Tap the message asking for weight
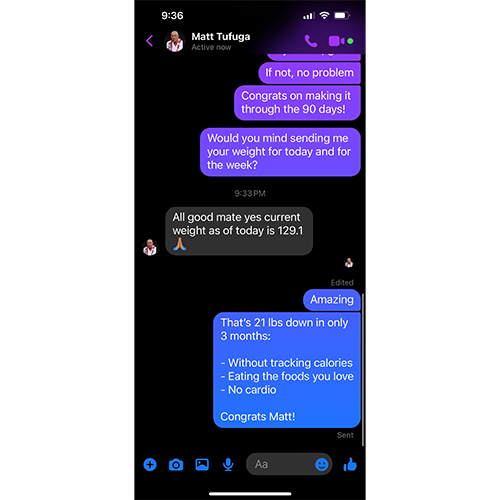This screenshot has height=500, width=500. [280, 152]
